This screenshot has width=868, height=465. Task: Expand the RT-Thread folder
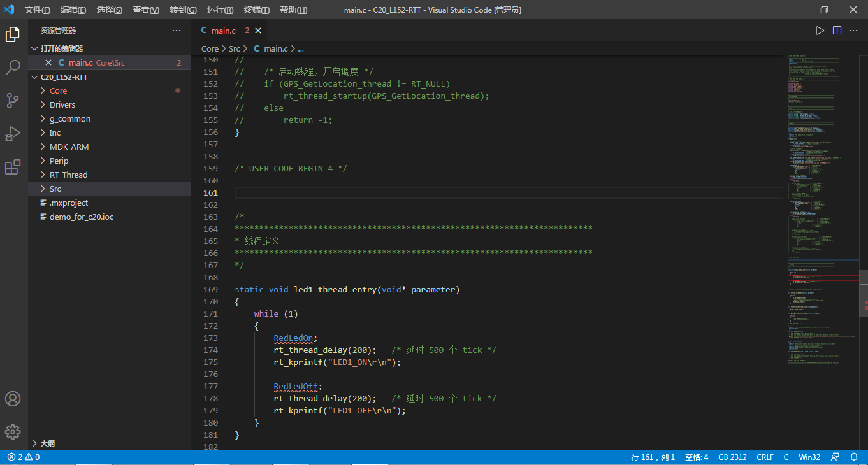coord(110,175)
